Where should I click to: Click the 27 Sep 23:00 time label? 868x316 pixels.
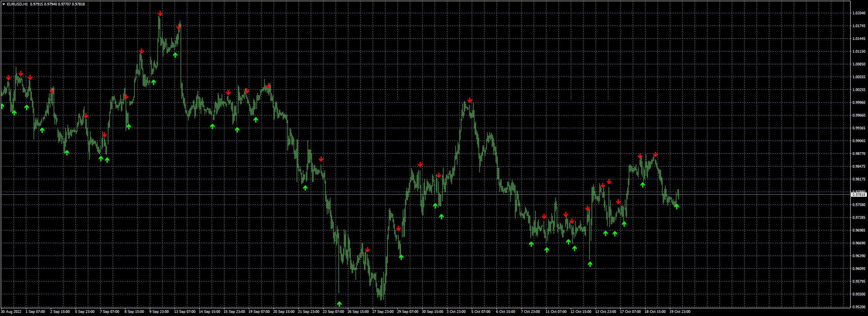(383, 312)
